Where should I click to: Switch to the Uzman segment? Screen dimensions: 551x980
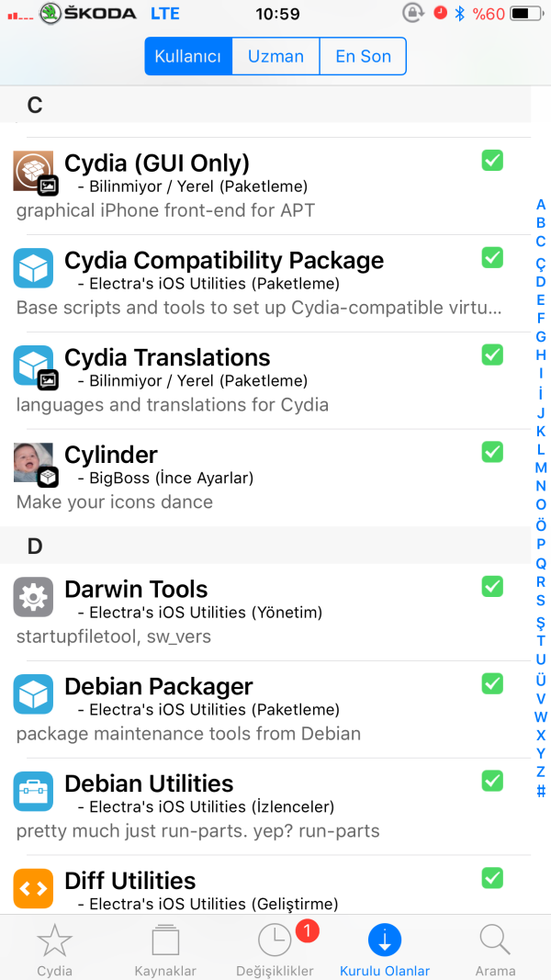tap(275, 56)
